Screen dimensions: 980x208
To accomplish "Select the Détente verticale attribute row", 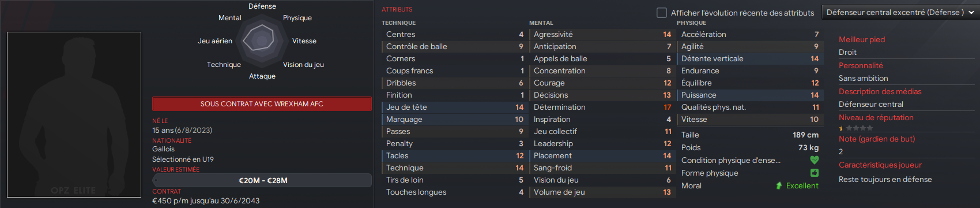I will 749,58.
